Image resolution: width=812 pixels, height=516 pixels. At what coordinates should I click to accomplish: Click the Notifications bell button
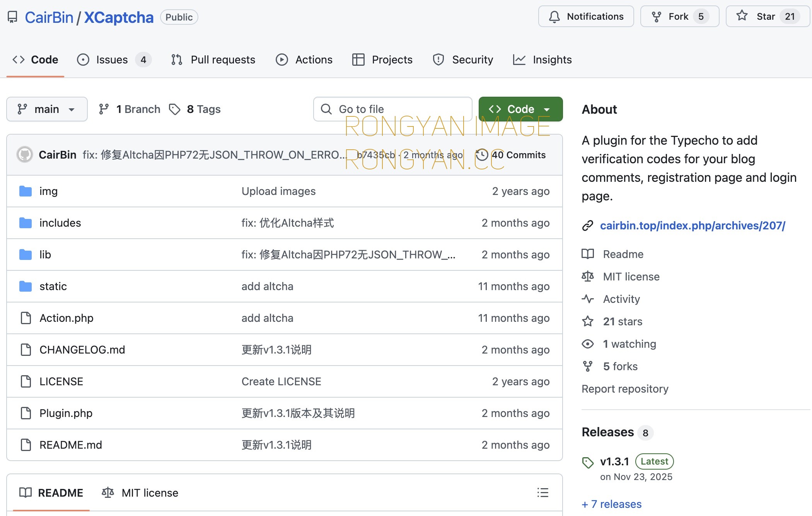pyautogui.click(x=586, y=16)
